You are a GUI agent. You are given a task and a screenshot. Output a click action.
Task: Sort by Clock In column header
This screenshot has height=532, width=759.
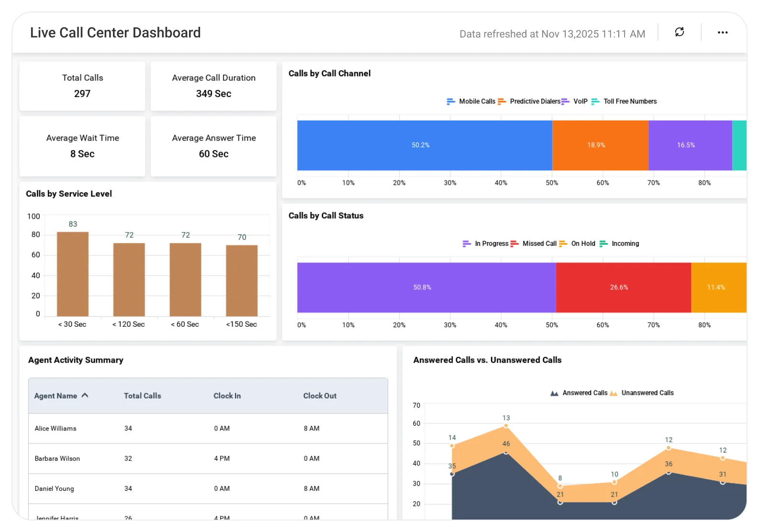tap(227, 396)
